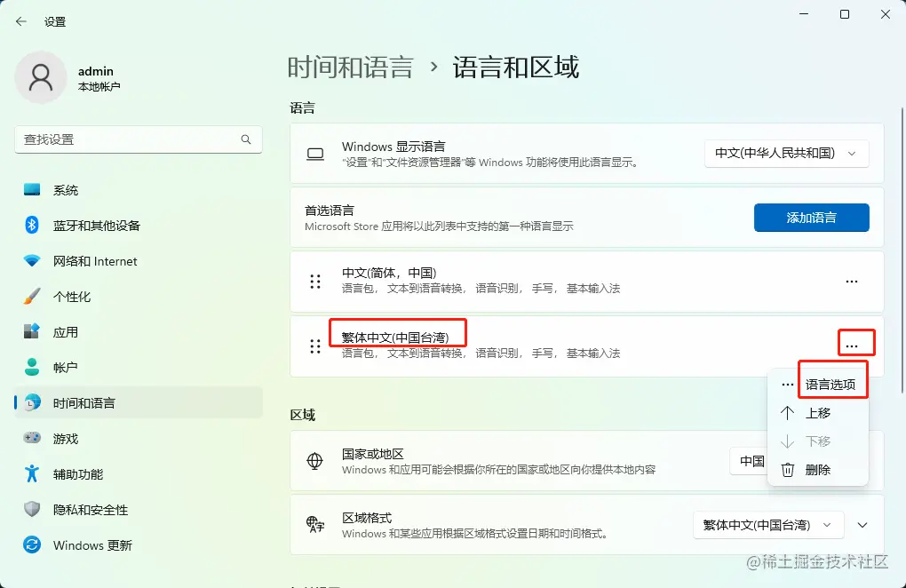This screenshot has height=588, width=906.
Task: Open 蓝牙和其他设备 settings
Action: 139,226
